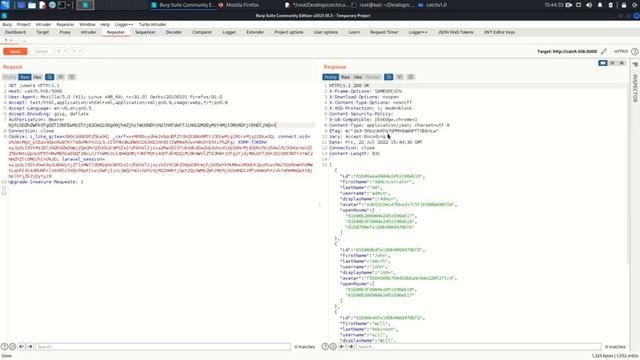This screenshot has height=360, width=640.
Task: Switch to top-bottom split layout
Action: tap(612, 63)
